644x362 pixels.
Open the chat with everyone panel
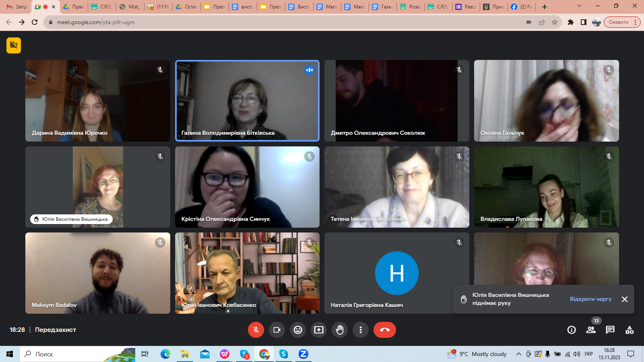pyautogui.click(x=610, y=330)
